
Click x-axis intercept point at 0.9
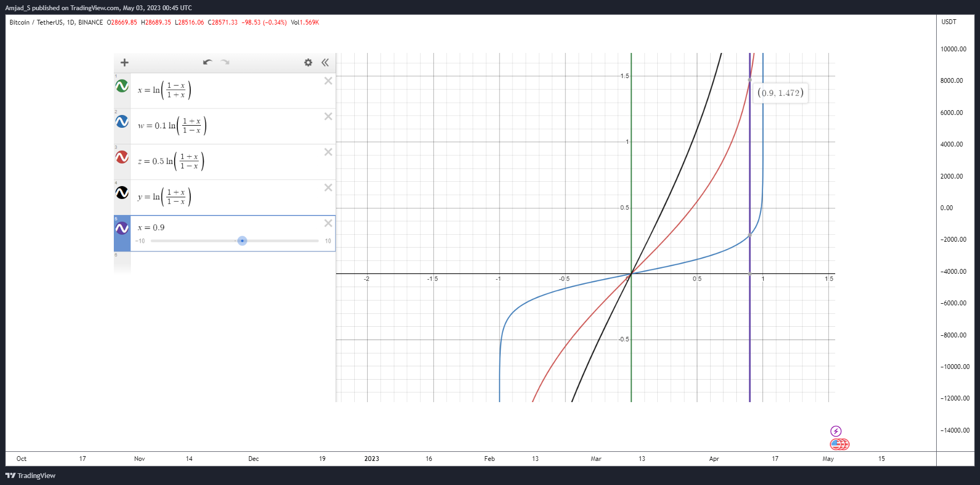[x=750, y=274]
